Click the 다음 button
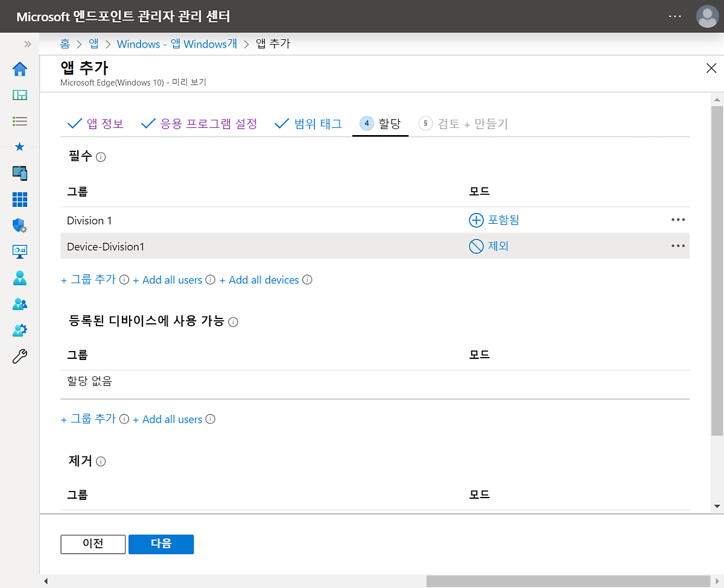The image size is (724, 588). [161, 544]
